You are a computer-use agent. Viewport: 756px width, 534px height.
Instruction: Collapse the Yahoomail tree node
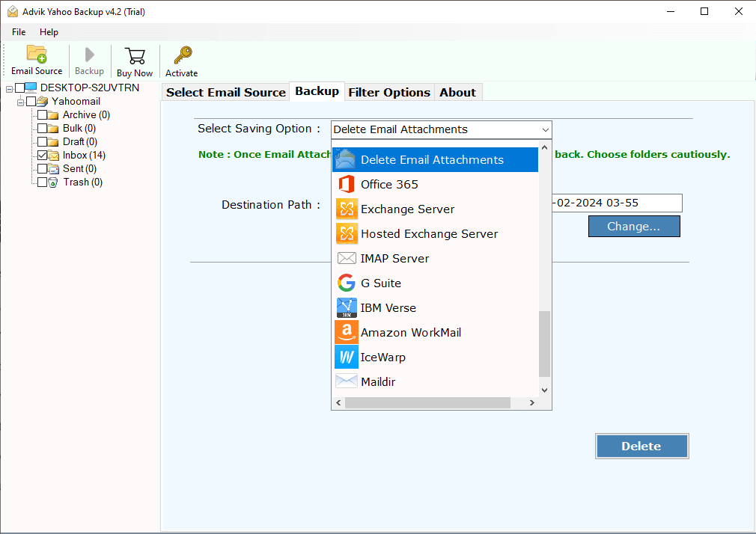coord(21,102)
